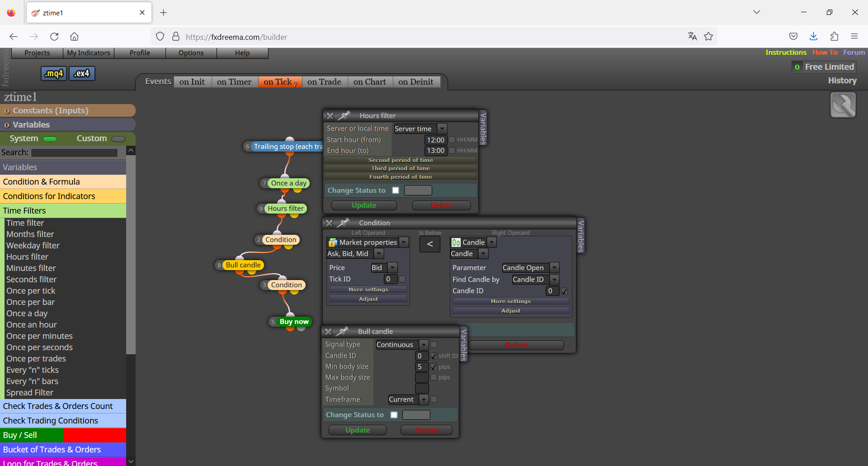Screen dimensions: 868x466
Task: Open the Projects menu
Action: click(x=37, y=53)
